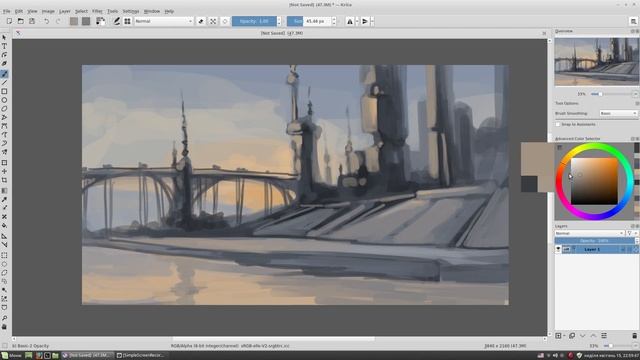Open the Filter menu

[97, 11]
